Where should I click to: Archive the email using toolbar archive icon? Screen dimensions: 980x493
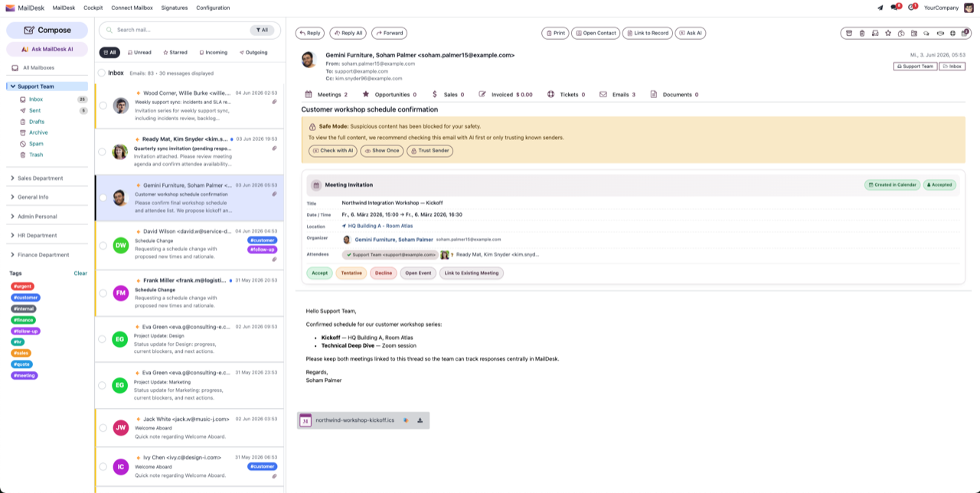pyautogui.click(x=849, y=33)
